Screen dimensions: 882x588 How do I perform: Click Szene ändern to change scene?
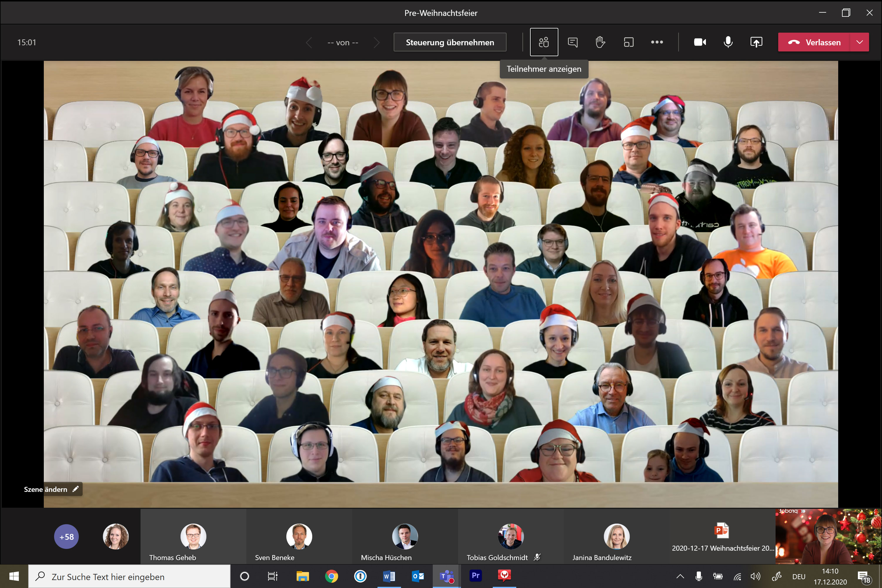point(51,489)
